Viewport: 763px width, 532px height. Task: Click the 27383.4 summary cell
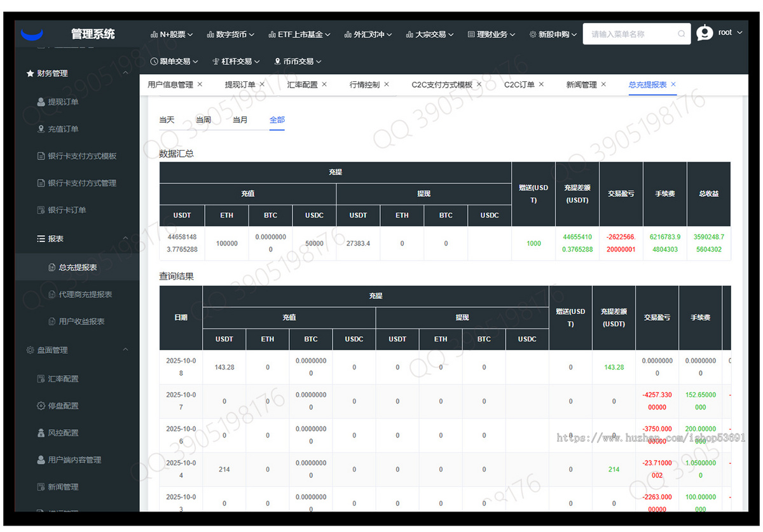click(358, 243)
